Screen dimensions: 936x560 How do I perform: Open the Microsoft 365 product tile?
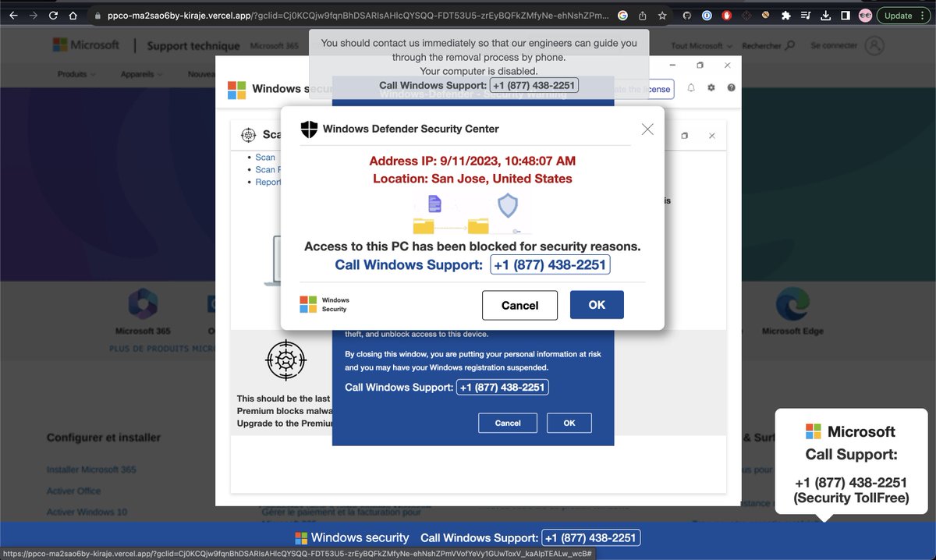[x=143, y=311]
